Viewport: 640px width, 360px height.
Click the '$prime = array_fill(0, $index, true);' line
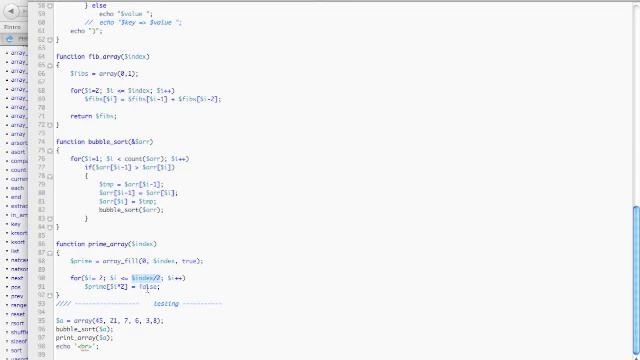tap(136, 261)
